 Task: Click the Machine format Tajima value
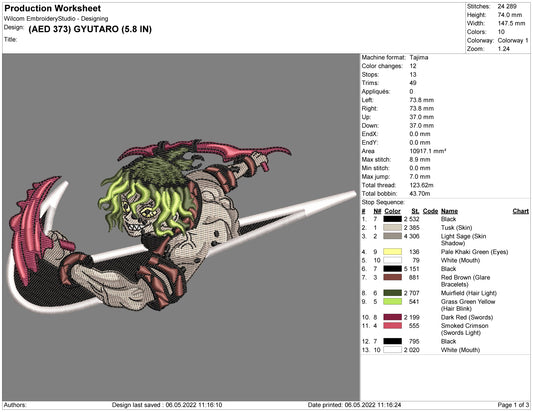(419, 57)
